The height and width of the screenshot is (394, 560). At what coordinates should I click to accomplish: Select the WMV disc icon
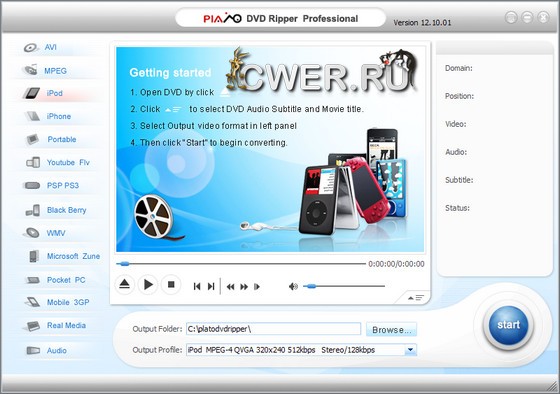[32, 233]
